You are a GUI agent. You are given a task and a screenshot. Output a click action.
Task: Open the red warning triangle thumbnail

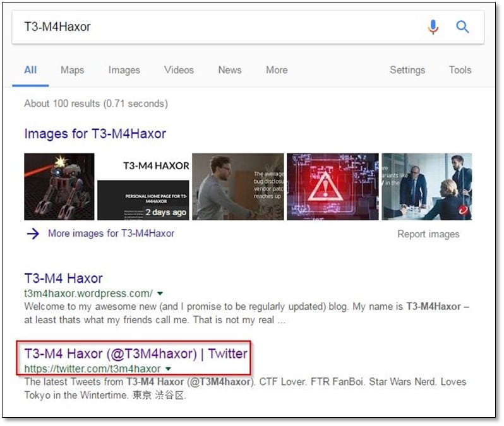pos(333,187)
